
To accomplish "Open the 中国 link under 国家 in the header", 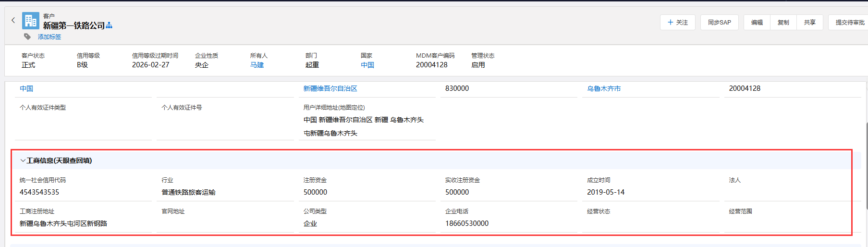I will 367,65.
